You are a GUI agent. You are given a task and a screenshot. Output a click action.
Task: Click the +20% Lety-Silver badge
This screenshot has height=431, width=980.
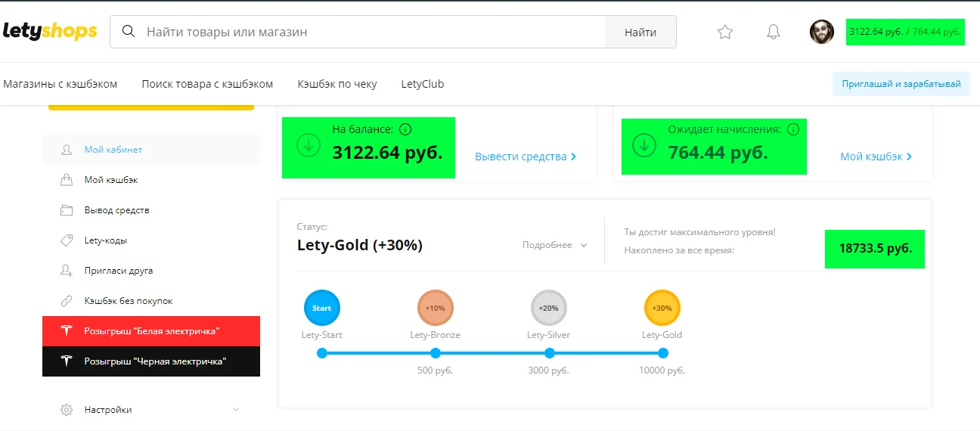point(549,308)
